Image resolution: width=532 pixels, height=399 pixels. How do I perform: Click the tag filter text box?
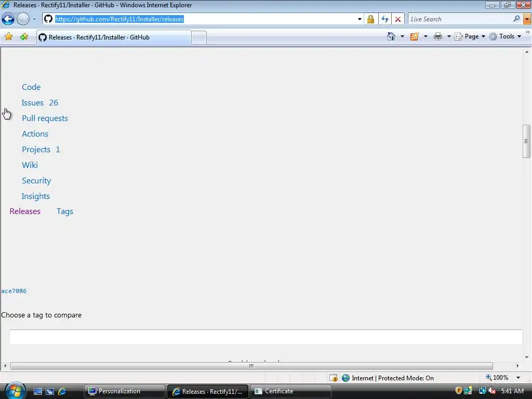click(x=265, y=337)
